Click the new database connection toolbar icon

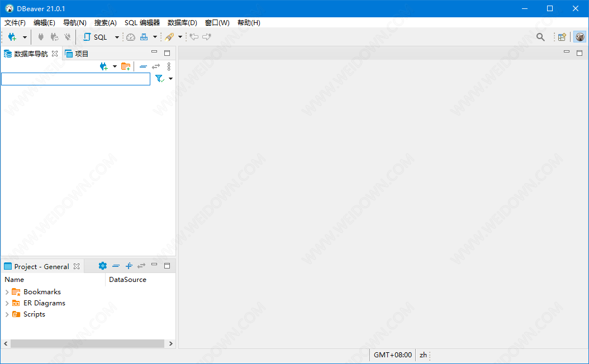pos(12,37)
